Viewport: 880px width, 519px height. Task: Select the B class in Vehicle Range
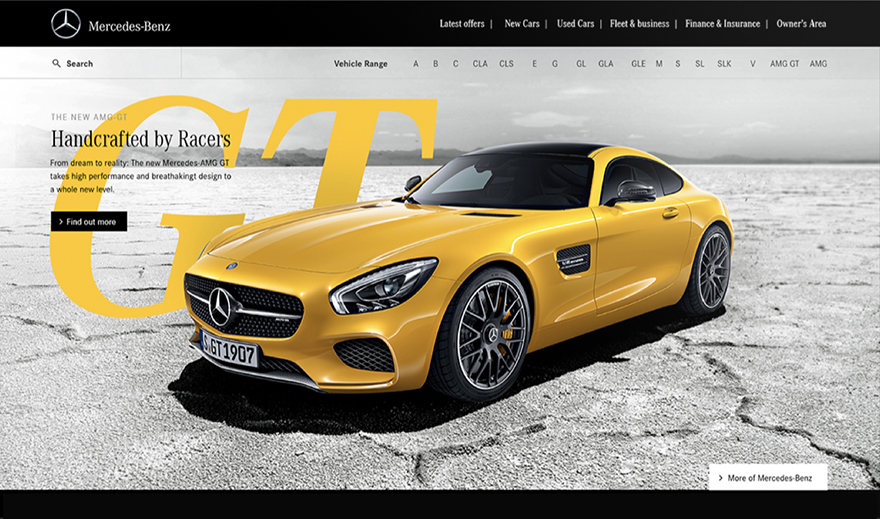click(436, 64)
